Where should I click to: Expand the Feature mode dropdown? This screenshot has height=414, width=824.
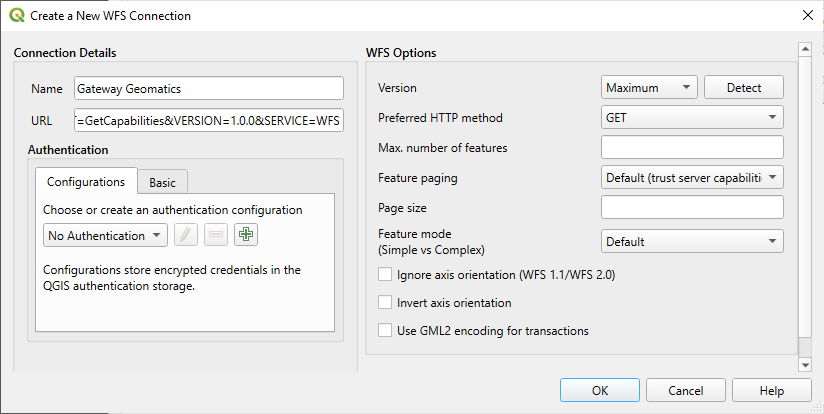click(x=692, y=241)
